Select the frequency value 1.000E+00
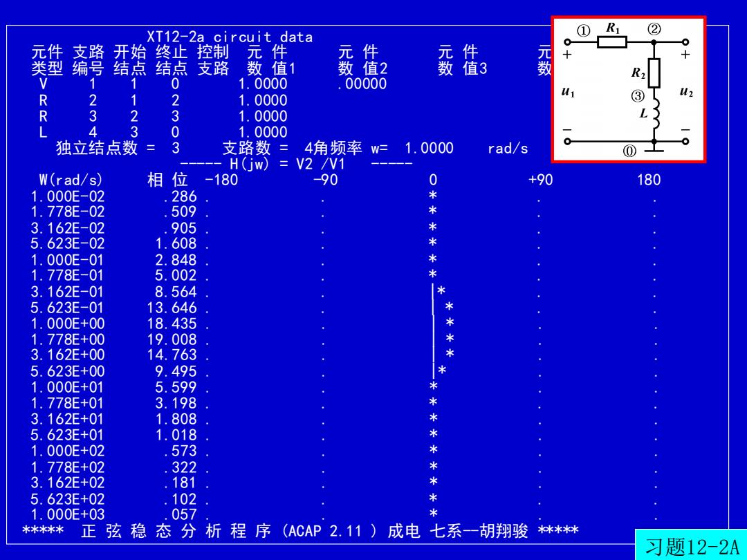The width and height of the screenshot is (747, 560). pos(68,324)
